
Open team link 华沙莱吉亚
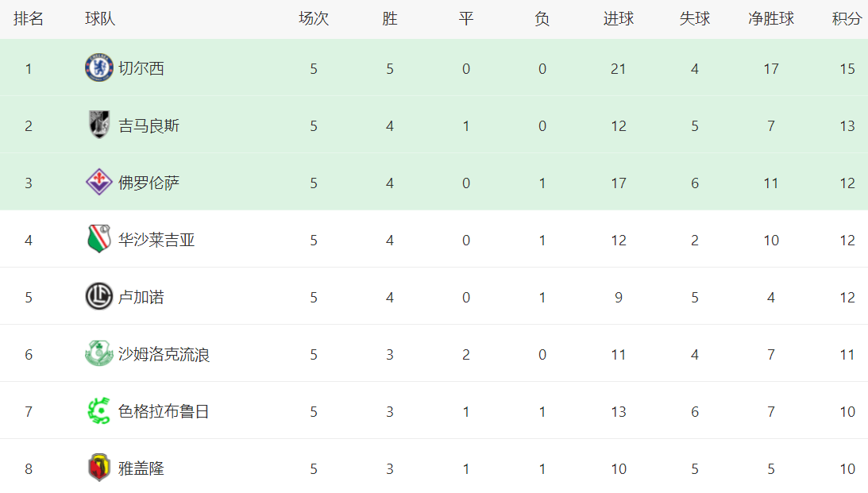pyautogui.click(x=156, y=240)
